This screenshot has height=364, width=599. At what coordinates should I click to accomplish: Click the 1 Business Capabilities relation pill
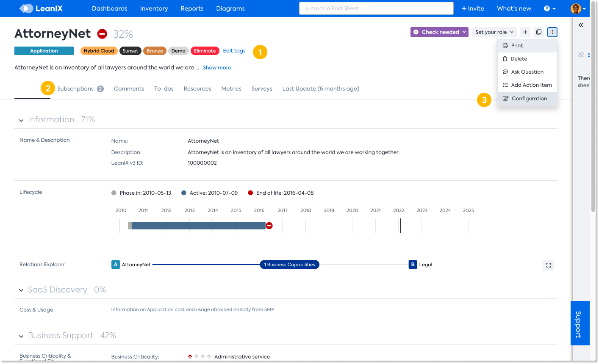(x=289, y=265)
